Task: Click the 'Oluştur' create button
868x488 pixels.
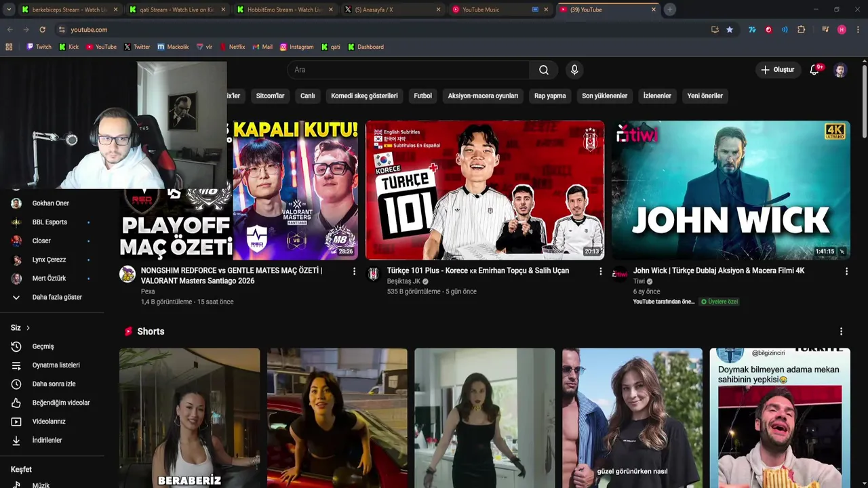Action: 777,70
